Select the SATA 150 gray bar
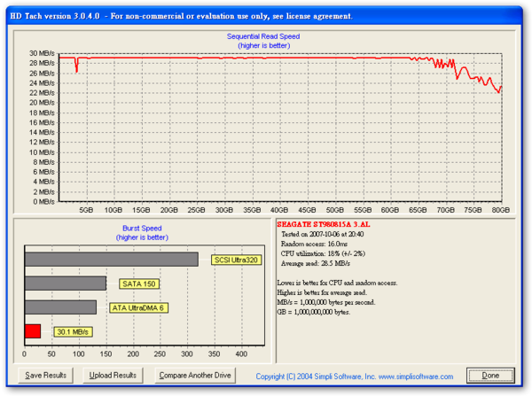 pyautogui.click(x=66, y=283)
